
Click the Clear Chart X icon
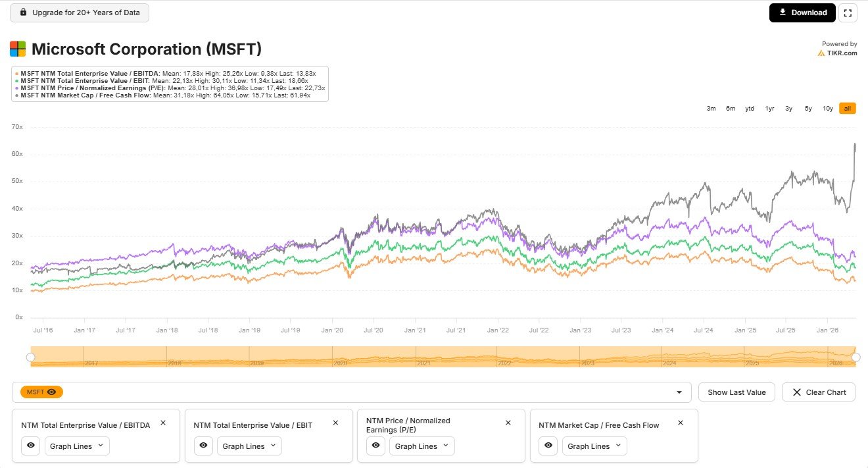pyautogui.click(x=796, y=392)
